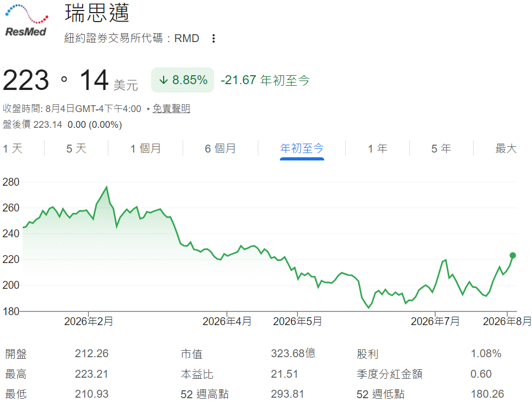The height and width of the screenshot is (404, 532).
Task: Click the 220 y-axis label
Action: pyautogui.click(x=11, y=259)
